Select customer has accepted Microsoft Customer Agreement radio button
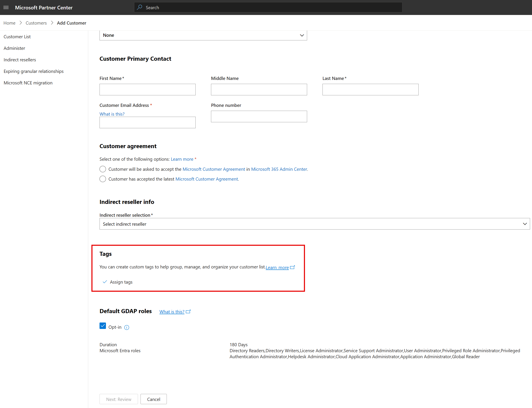The image size is (532, 408). [102, 179]
